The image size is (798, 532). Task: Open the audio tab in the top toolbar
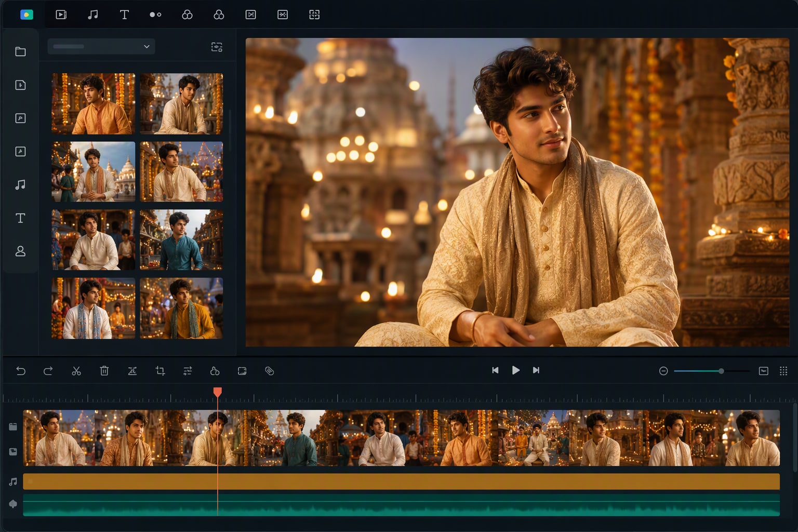92,15
